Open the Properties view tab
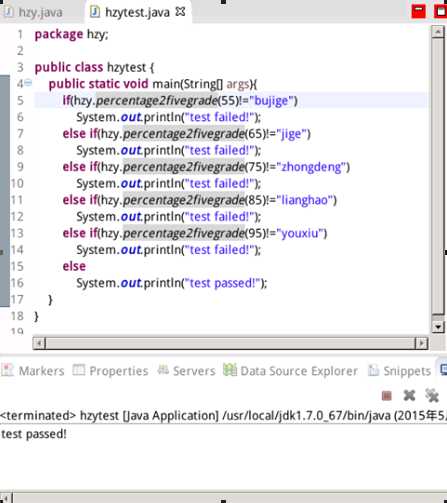 point(111,371)
